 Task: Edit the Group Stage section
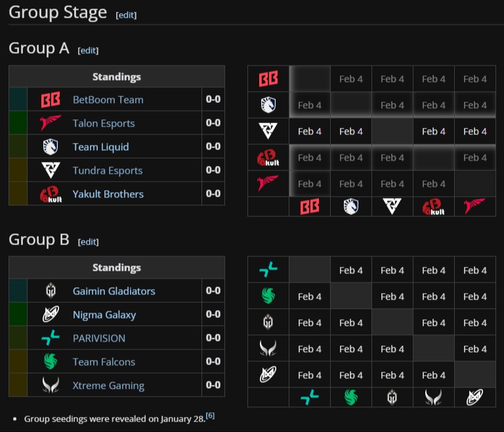tap(126, 14)
